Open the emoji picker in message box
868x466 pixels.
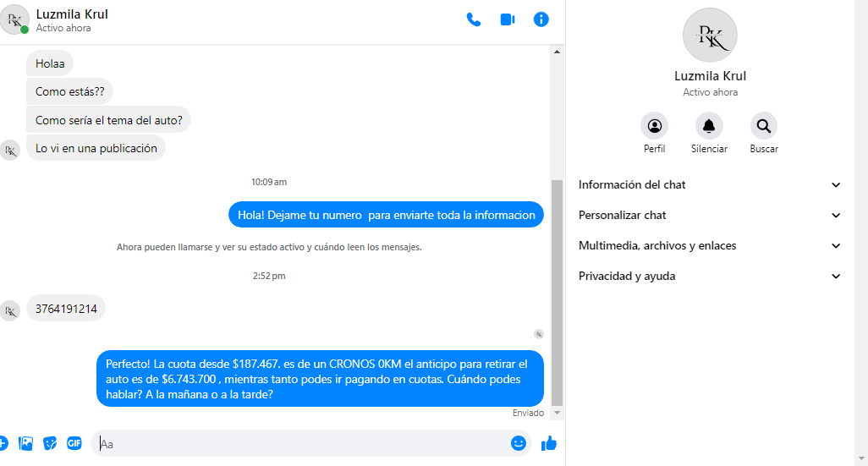(x=518, y=443)
